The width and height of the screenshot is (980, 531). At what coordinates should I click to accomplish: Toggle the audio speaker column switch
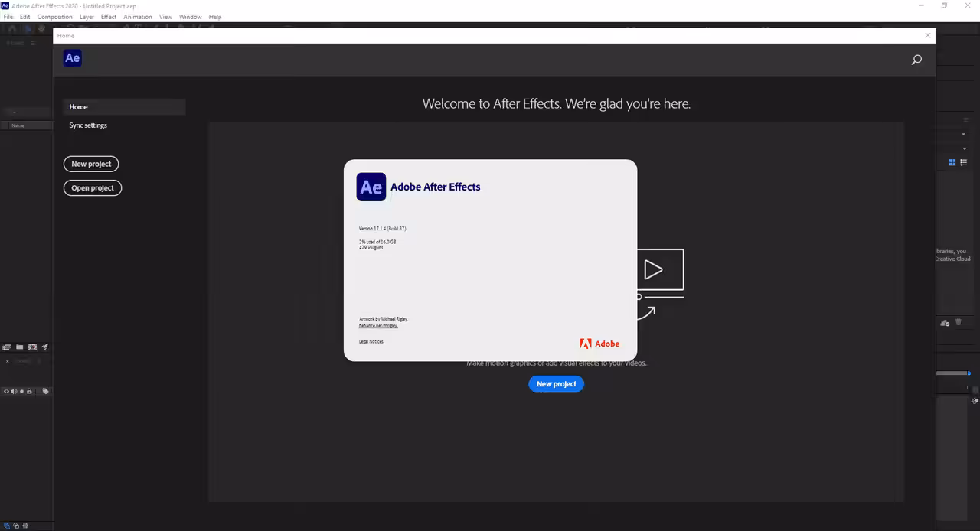tap(14, 391)
